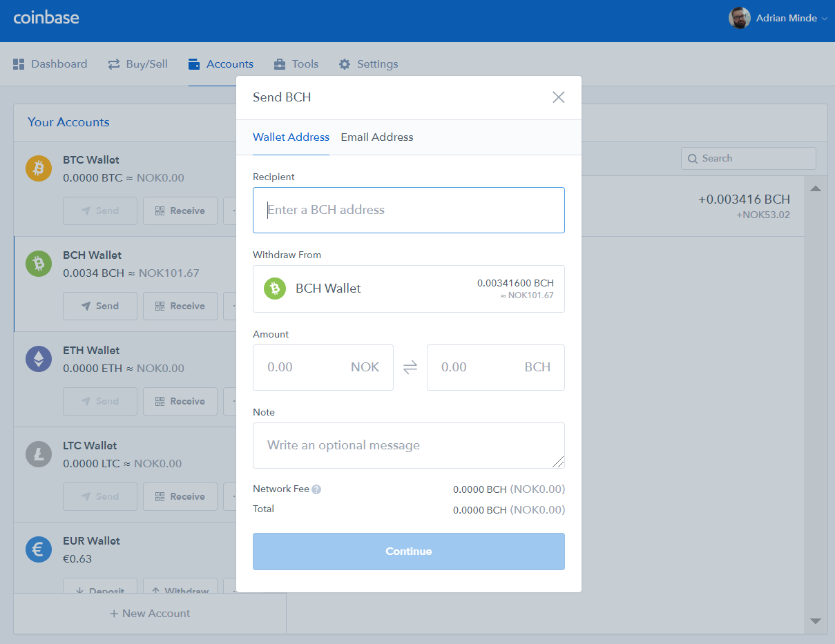The height and width of the screenshot is (644, 835).
Task: Open the Settings tab
Action: [368, 64]
